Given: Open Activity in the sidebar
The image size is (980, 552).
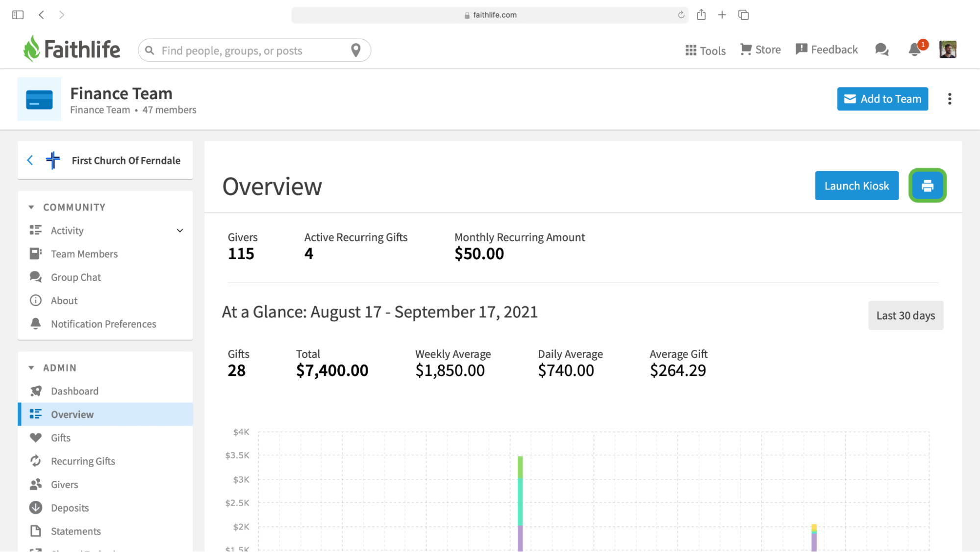Looking at the screenshot, I should pos(67,231).
